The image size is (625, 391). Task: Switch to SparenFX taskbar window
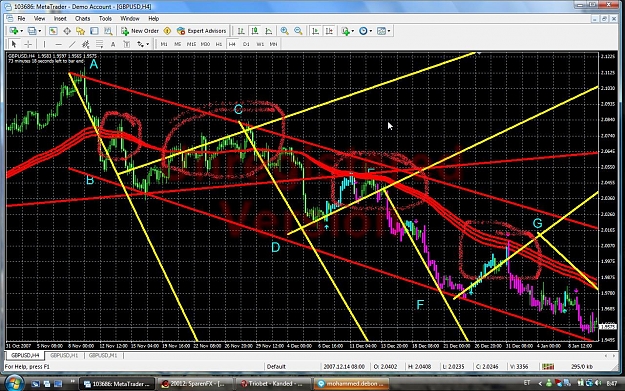pyautogui.click(x=194, y=384)
